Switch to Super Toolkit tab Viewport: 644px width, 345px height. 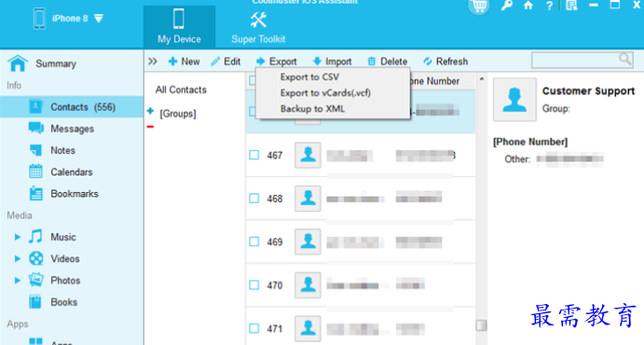point(258,27)
